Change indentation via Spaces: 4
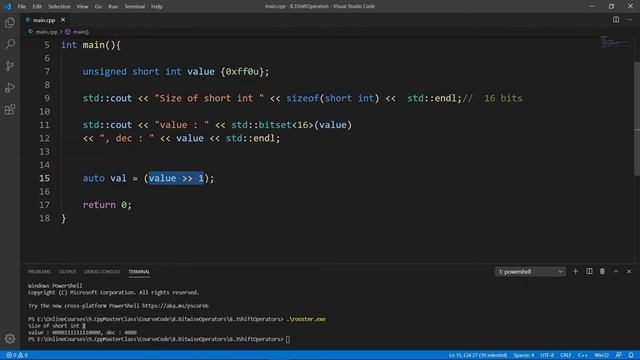Image resolution: width=640 pixels, height=360 pixels. [524, 355]
